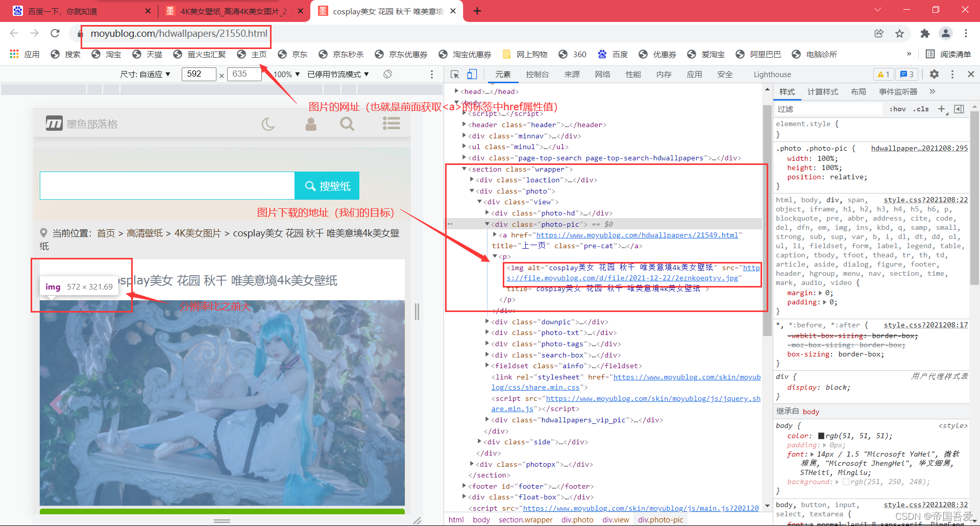Viewport: 980px width, 526px height.
Task: Share this page via address bar icon
Action: (x=879, y=33)
